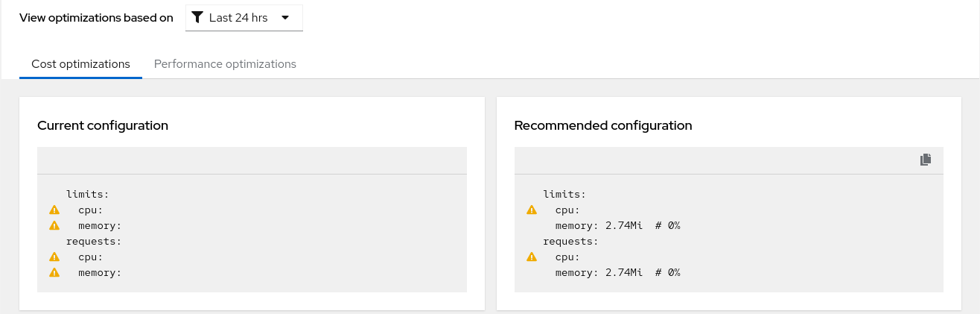The image size is (980, 314).
Task: Click warning icon beside current requests memory
Action: 54,273
